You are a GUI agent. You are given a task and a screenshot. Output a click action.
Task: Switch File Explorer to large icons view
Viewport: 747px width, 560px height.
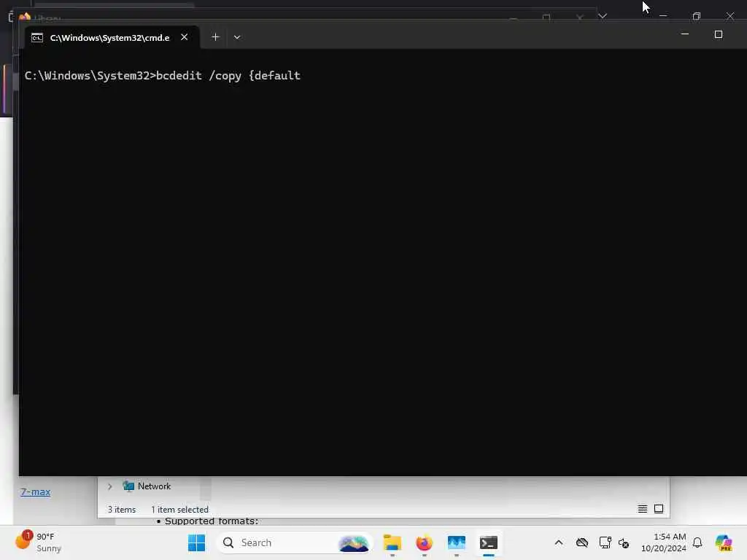click(x=659, y=509)
